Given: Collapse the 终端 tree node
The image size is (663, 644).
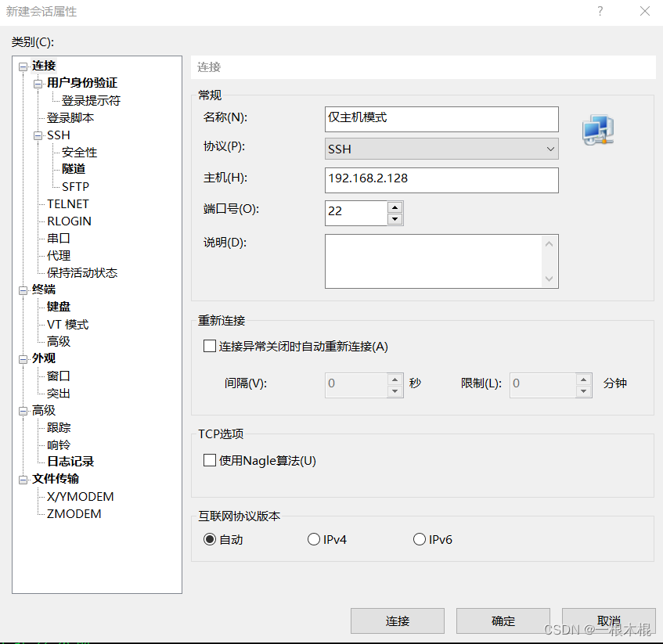Looking at the screenshot, I should 23,290.
